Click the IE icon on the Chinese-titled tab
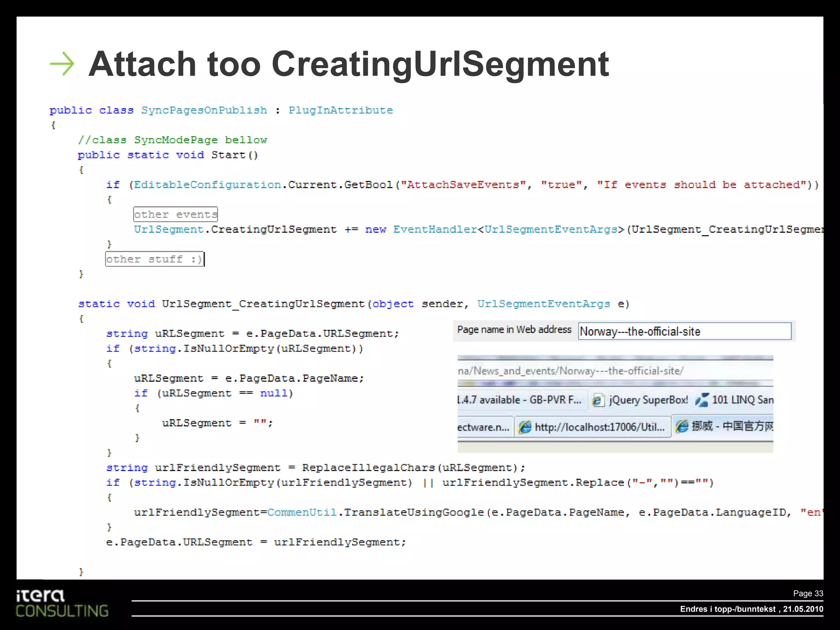840x630 pixels. [682, 427]
